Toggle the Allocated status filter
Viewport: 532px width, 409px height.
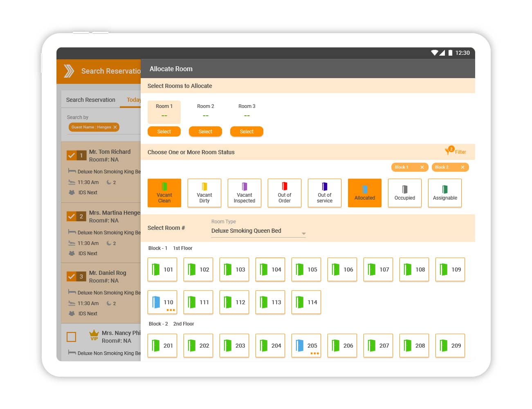point(365,193)
